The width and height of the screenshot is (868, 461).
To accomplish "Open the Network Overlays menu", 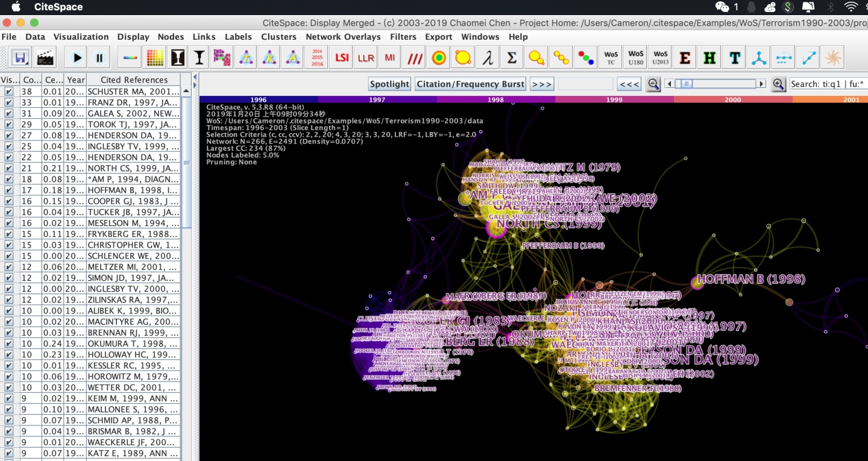I will [343, 37].
